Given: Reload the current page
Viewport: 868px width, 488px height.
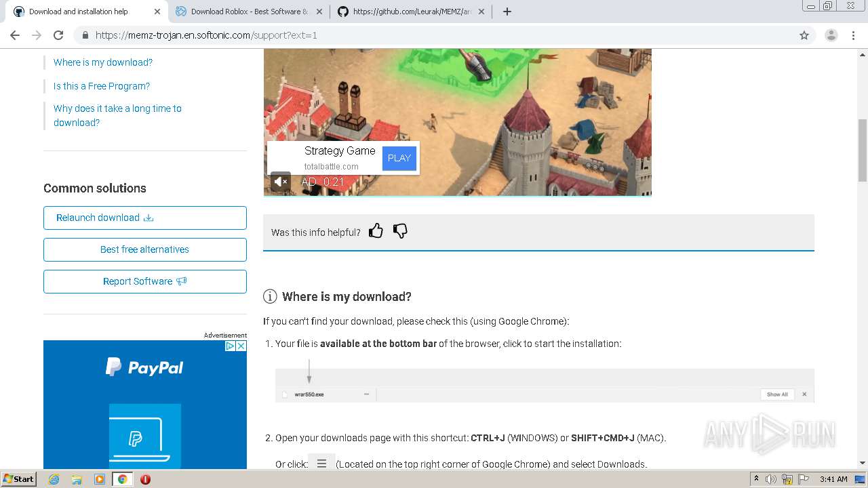Looking at the screenshot, I should tap(58, 35).
